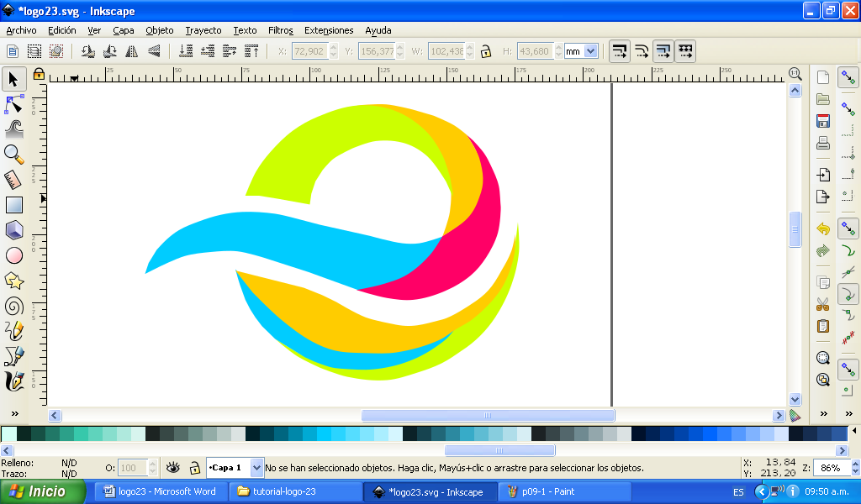Open the Capa 1 layer dropdown
The width and height of the screenshot is (861, 504).
click(x=256, y=468)
